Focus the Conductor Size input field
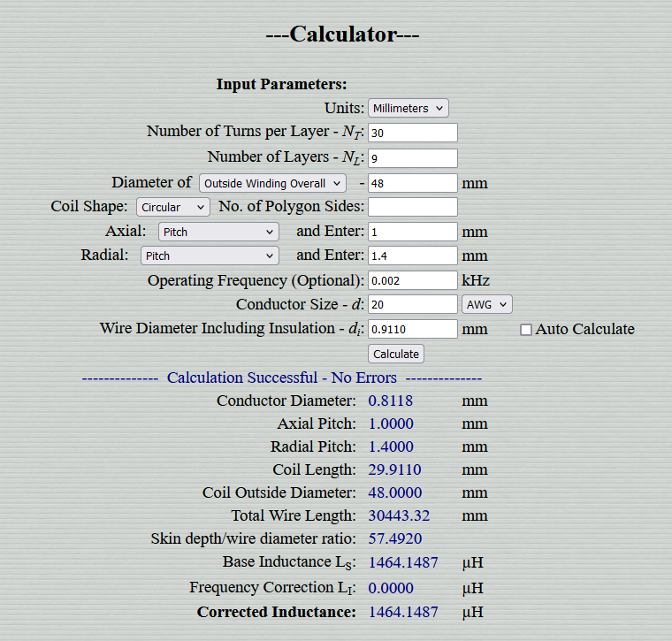Screen dimensions: 672x641 (x=412, y=304)
